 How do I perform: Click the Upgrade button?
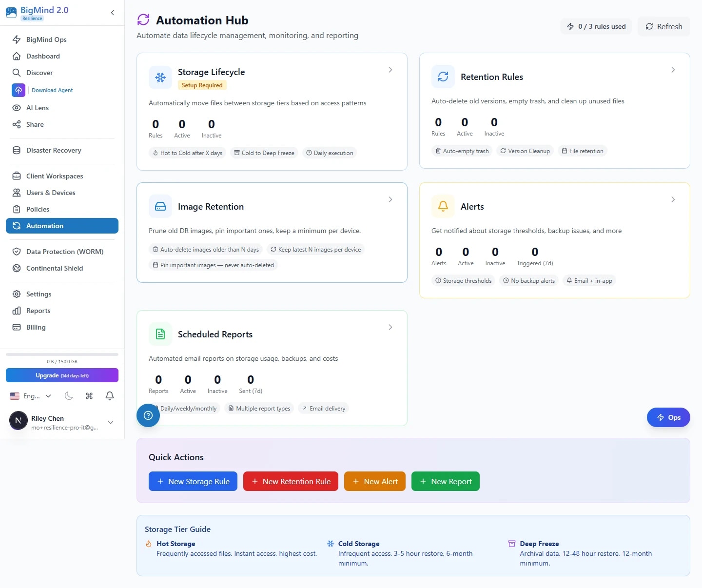click(62, 375)
